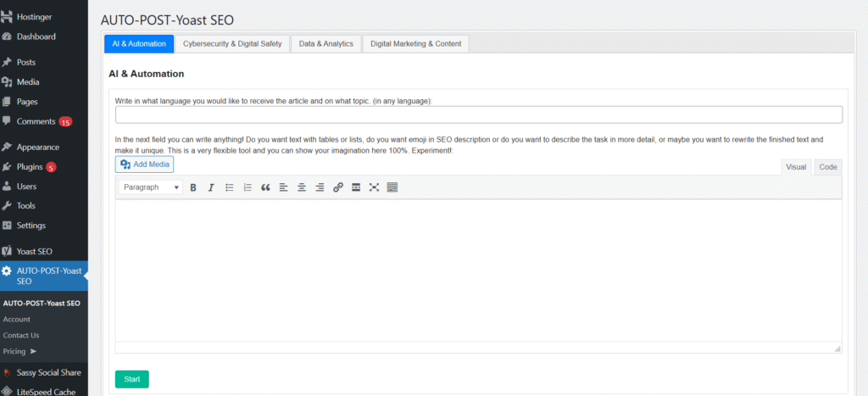Open the Account submenu link

tap(17, 320)
